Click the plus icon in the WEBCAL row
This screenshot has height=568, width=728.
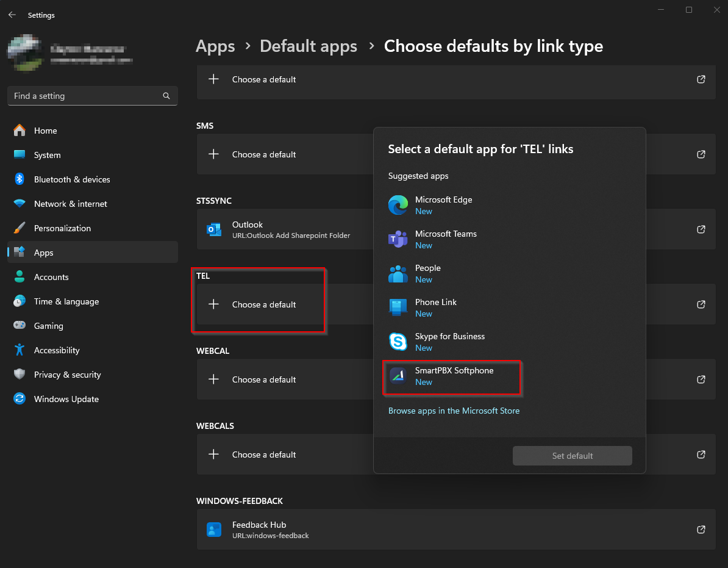[x=213, y=379]
